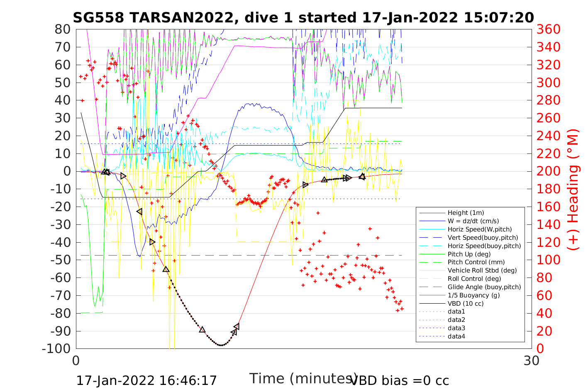This screenshot has width=588, height=392.
Task: Select legend entry "Pitch Up (deg)"
Action: tap(469, 254)
